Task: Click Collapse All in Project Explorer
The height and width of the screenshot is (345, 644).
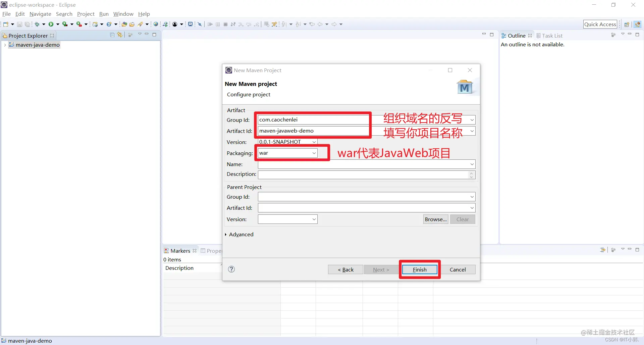Action: [x=112, y=35]
